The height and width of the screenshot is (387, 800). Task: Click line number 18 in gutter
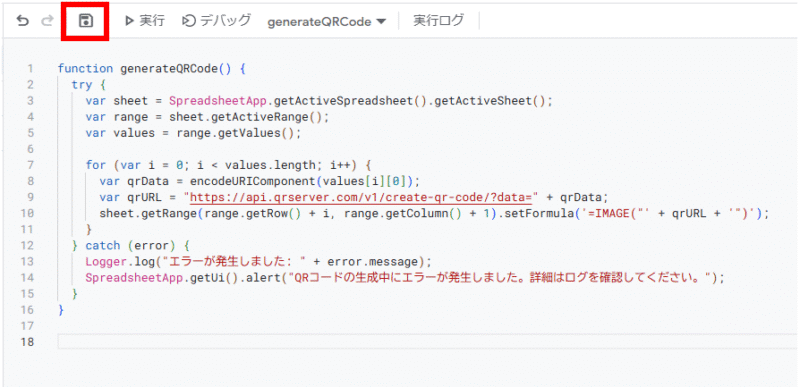click(x=28, y=342)
